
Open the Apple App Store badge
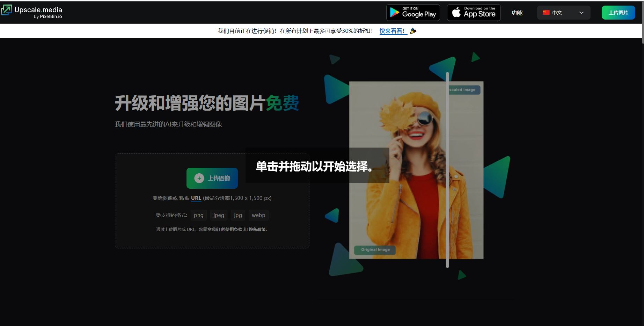tap(474, 13)
